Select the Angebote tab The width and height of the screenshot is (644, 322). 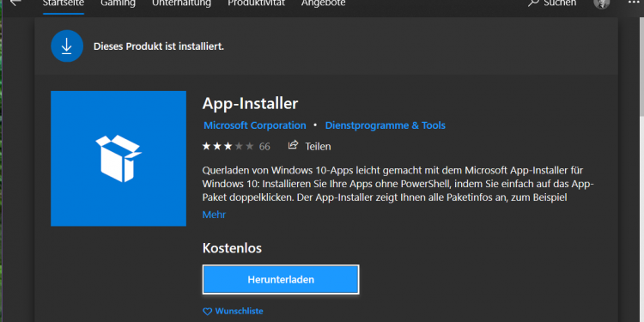click(x=323, y=3)
